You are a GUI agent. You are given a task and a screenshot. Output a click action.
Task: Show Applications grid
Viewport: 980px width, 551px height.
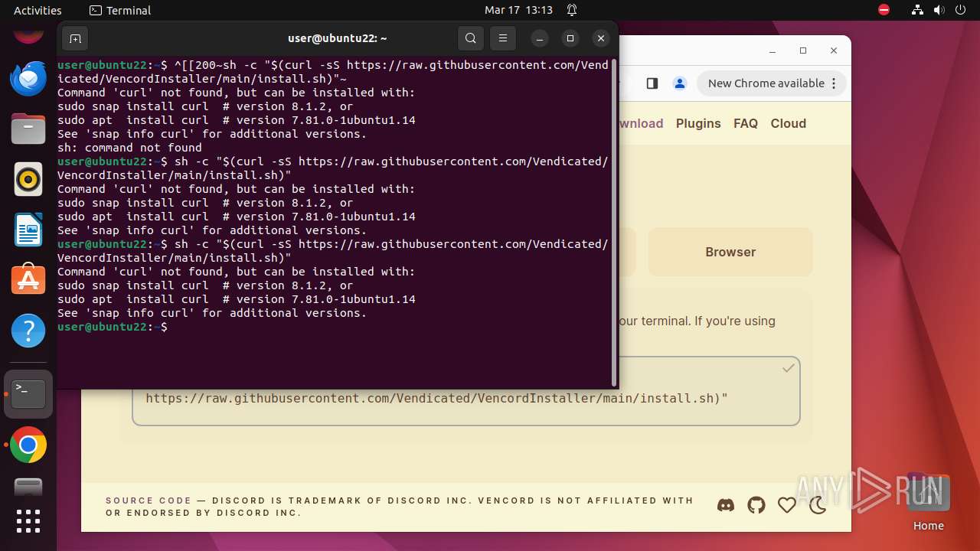(x=28, y=521)
